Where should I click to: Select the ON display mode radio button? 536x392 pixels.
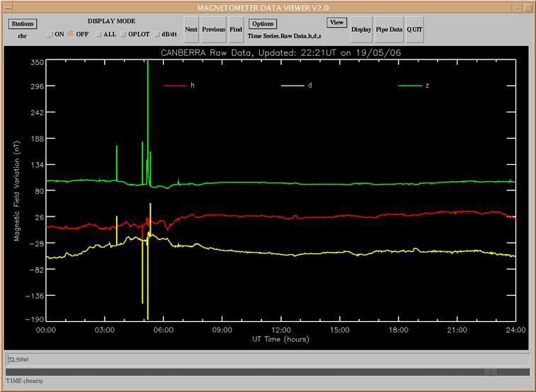[x=50, y=34]
